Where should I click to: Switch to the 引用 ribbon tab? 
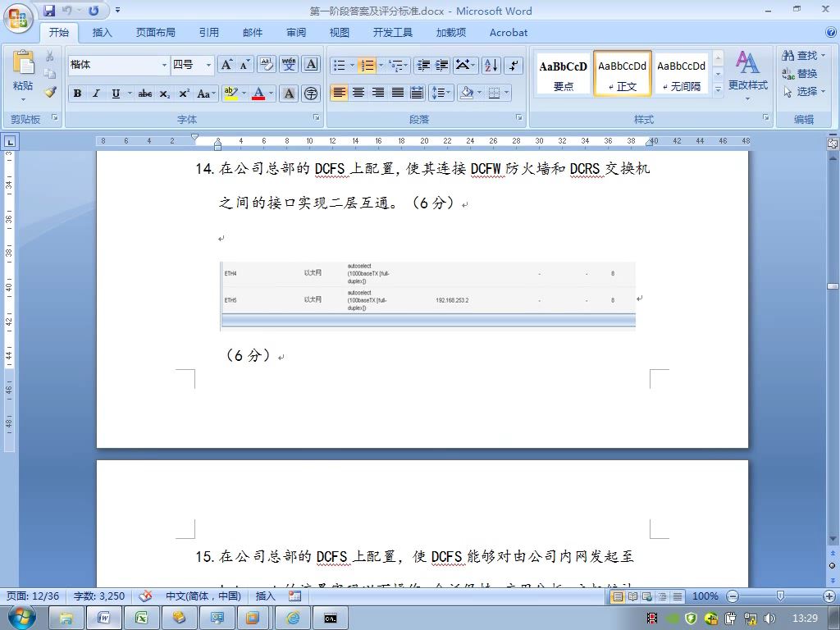coord(209,33)
